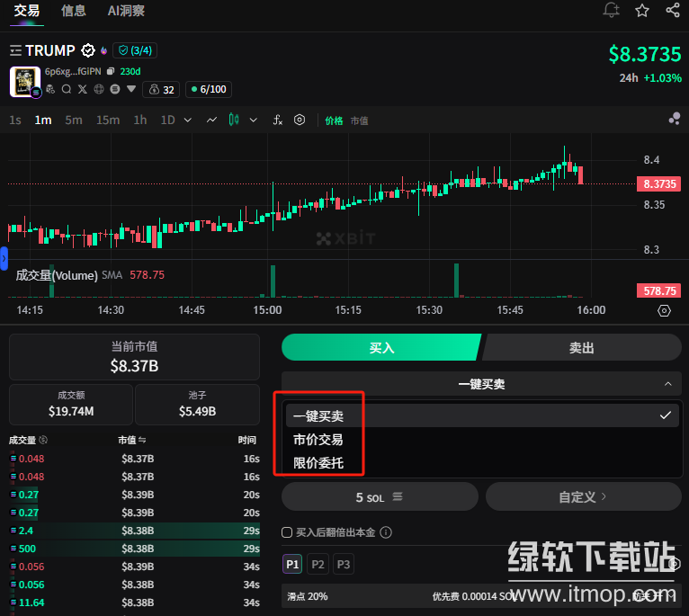Switch the chart to 市值 display
This screenshot has width=689, height=616.
(x=359, y=121)
